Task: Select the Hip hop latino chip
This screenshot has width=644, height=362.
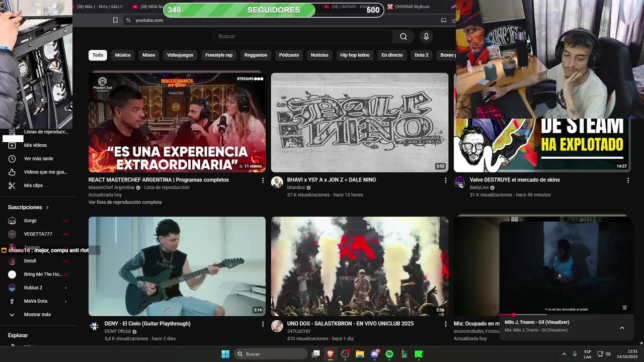Action: tap(355, 55)
